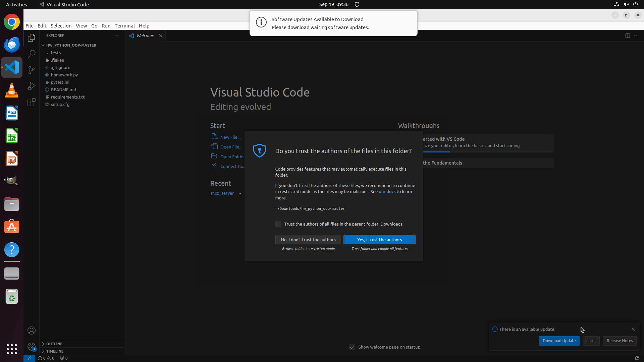The image size is (644, 362).
Task: Click Yes, I trust the authors button
Action: pos(379,240)
